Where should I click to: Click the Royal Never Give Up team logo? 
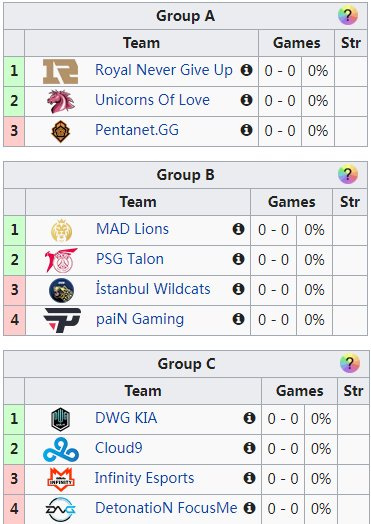[x=60, y=72]
